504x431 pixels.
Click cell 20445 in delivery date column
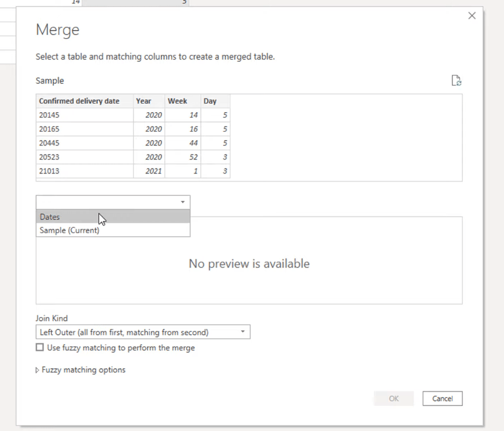click(85, 143)
